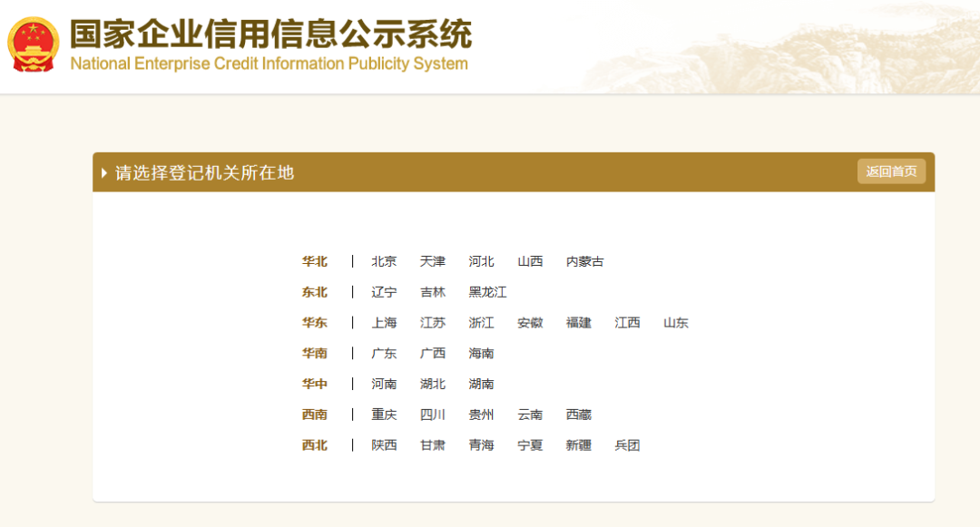The height and width of the screenshot is (527, 980).
Task: Select 辽宁 province
Action: (384, 292)
